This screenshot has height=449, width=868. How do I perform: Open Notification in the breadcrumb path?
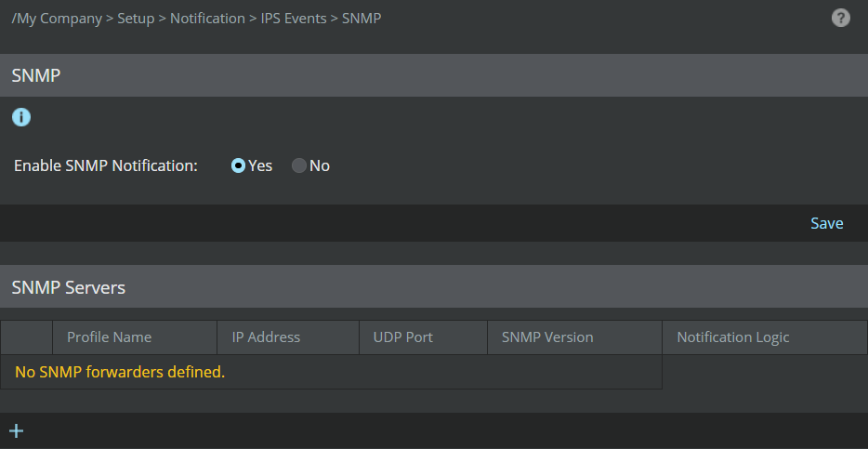[x=207, y=19]
